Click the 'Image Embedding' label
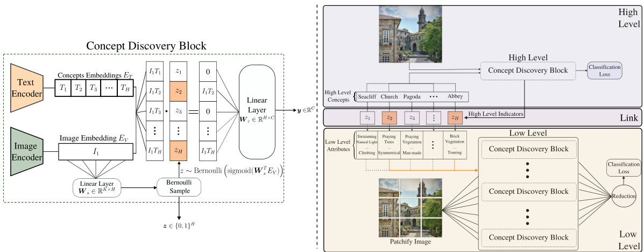 94,139
